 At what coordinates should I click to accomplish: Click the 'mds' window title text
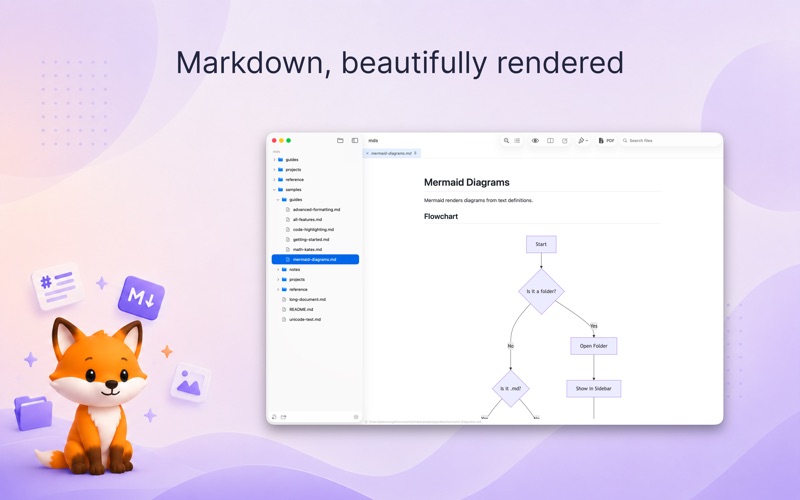click(373, 140)
